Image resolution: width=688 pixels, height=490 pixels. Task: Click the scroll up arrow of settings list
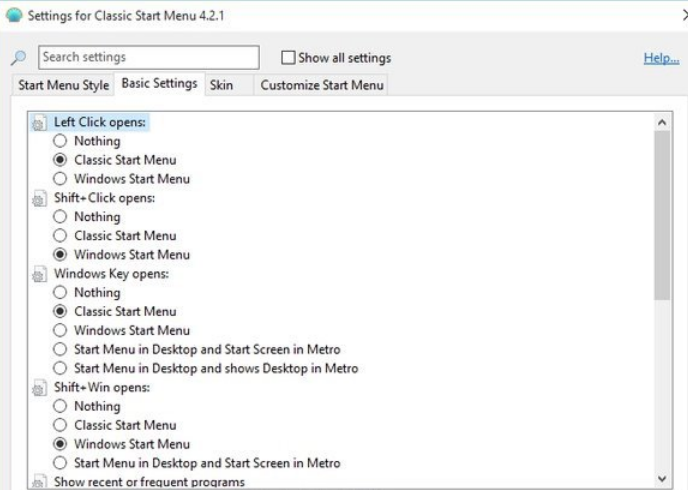pyautogui.click(x=662, y=122)
